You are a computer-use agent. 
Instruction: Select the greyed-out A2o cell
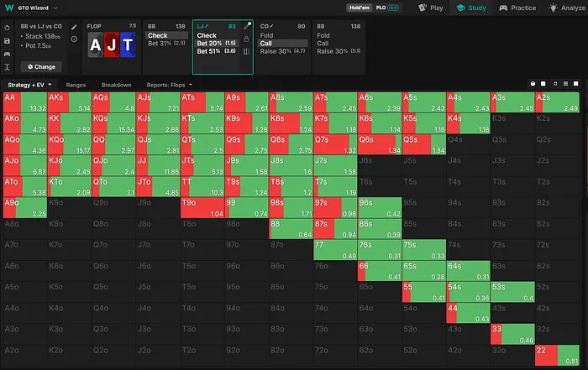[x=25, y=356]
